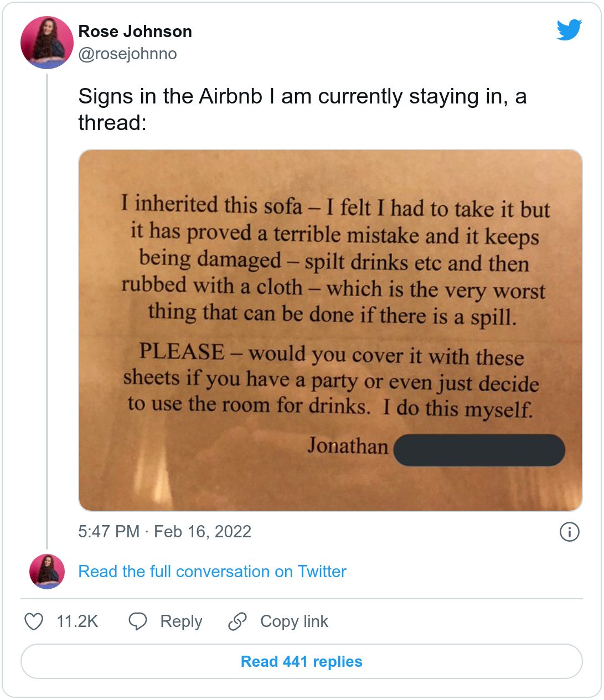The height and width of the screenshot is (700, 604).
Task: Click the 5:47 PM Feb 16, 2022 timestamp
Action: click(x=164, y=532)
